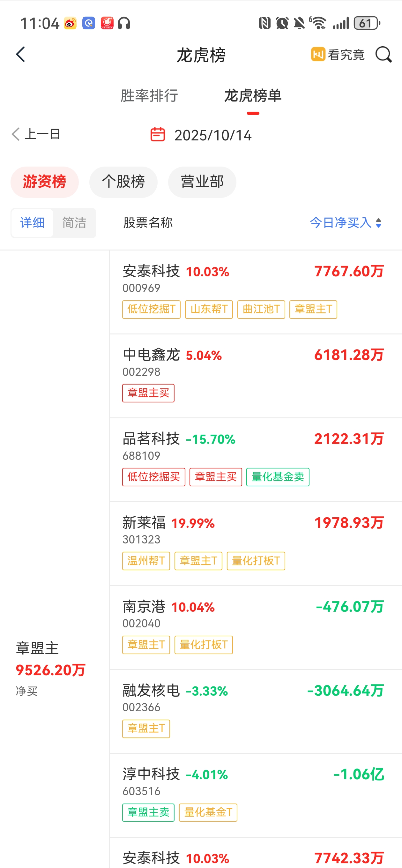Tap the 看究竟 logo icon
Screen dimensions: 402x868
click(x=318, y=54)
